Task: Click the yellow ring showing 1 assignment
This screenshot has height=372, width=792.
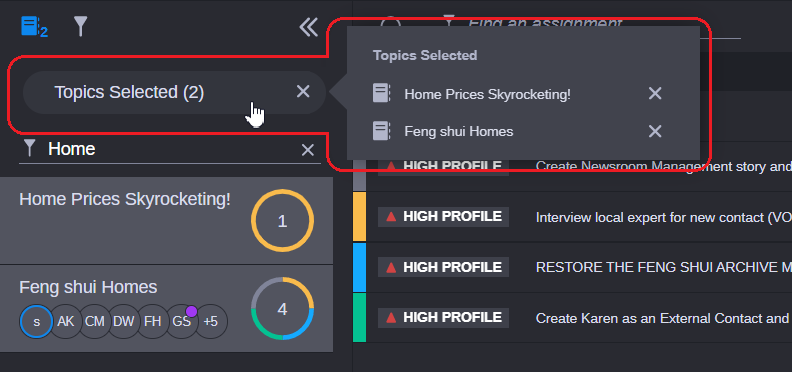Action: [x=282, y=221]
